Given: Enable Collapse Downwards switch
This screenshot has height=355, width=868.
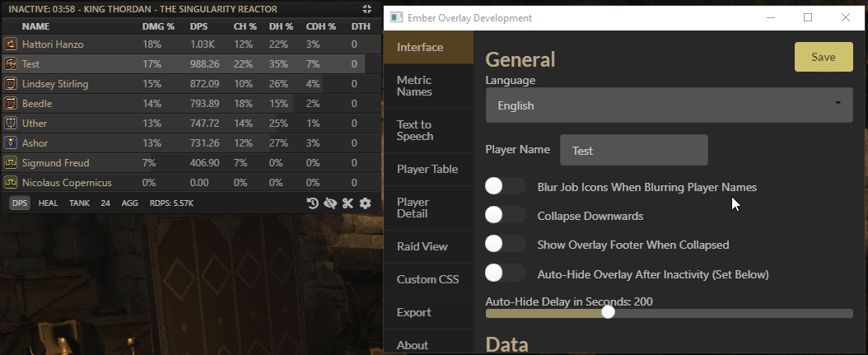Looking at the screenshot, I should tap(505, 215).
